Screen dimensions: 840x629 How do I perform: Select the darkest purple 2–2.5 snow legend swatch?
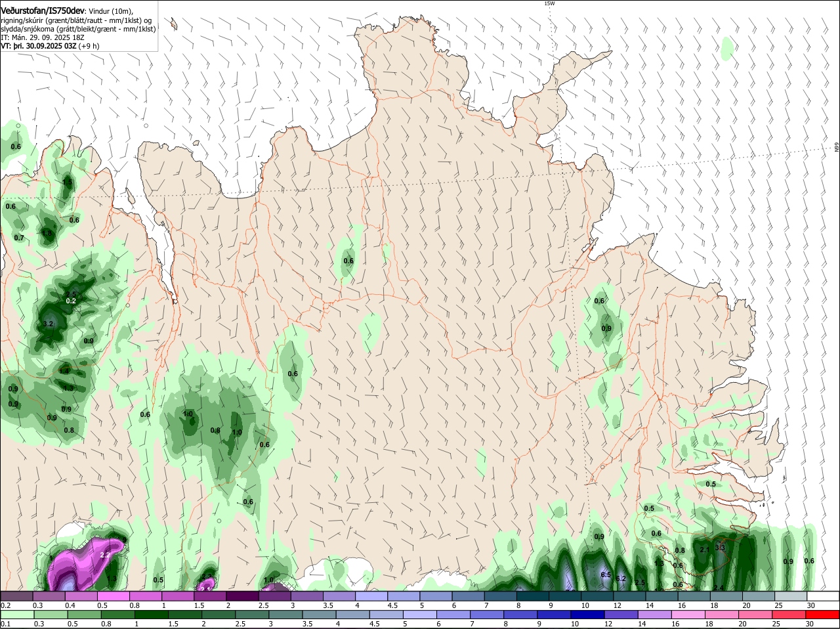coord(243,596)
